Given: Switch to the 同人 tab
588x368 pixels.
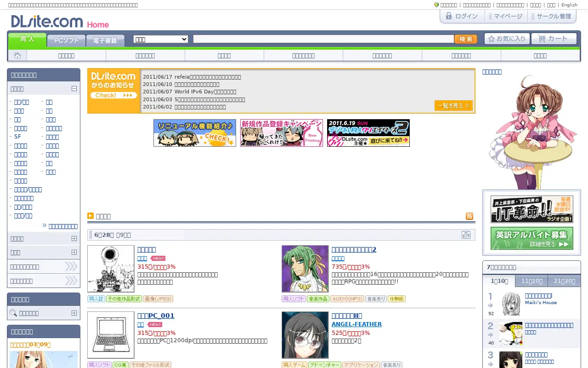Looking at the screenshot, I should point(28,40).
